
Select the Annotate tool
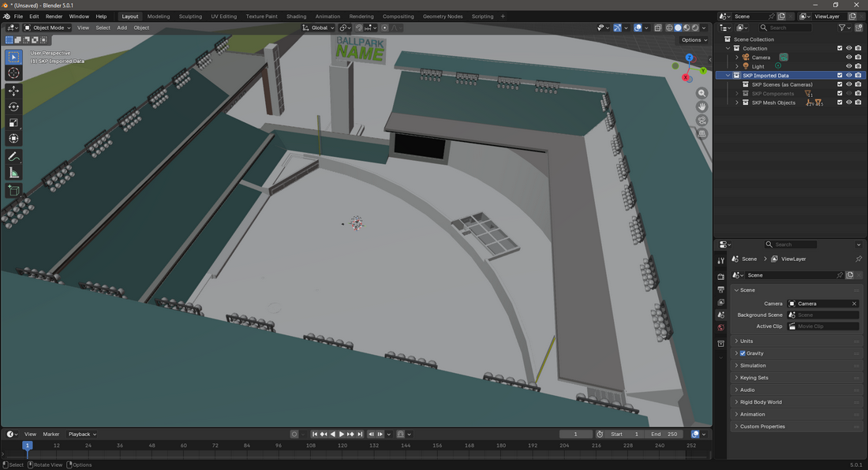pyautogui.click(x=13, y=157)
